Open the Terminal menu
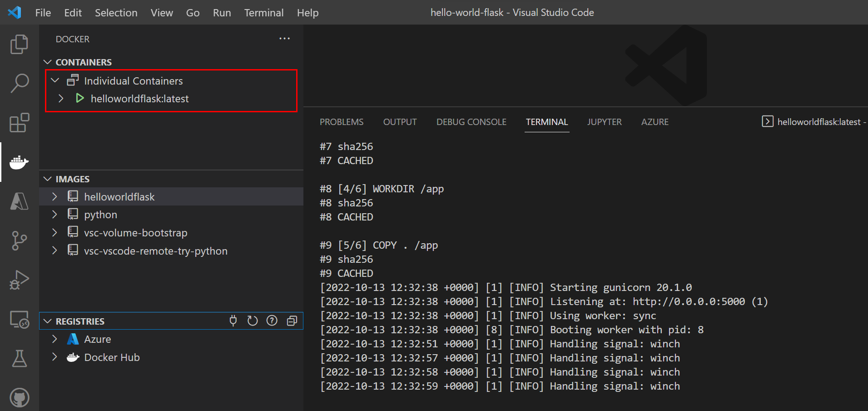The image size is (868, 411). (x=263, y=13)
